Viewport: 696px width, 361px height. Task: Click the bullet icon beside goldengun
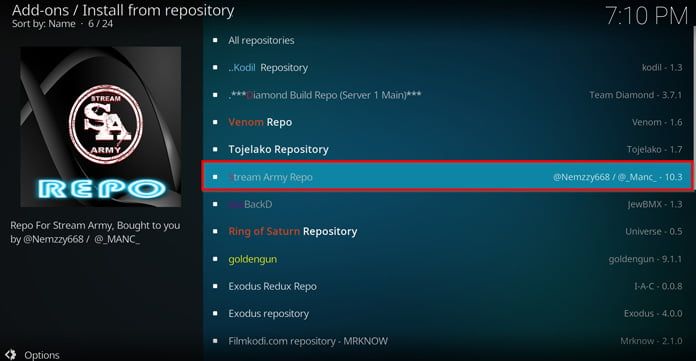click(x=215, y=259)
